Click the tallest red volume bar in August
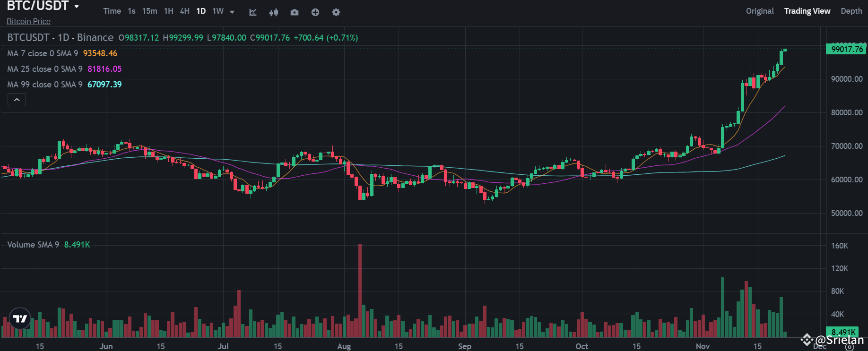868x351 pixels. (x=360, y=291)
